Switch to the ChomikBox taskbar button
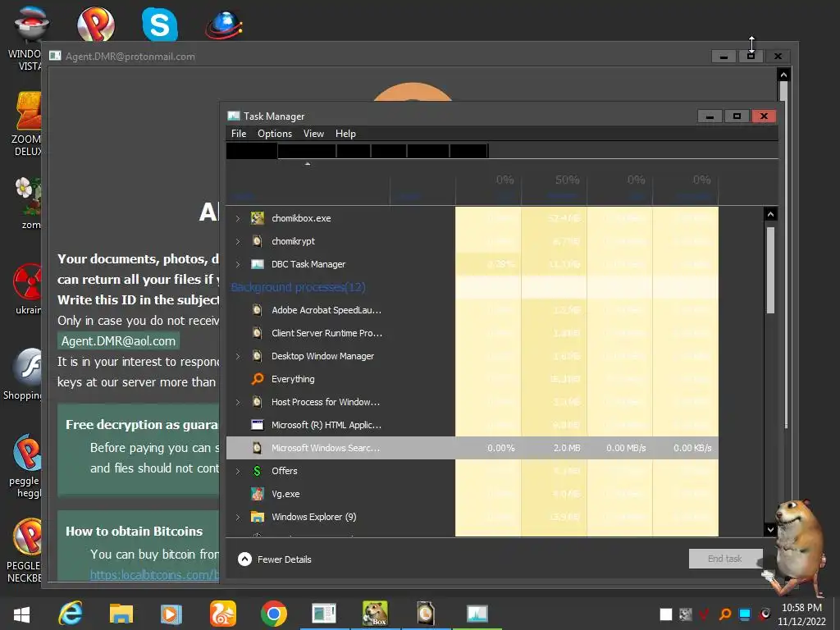Viewport: 840px width, 630px height. (x=375, y=614)
